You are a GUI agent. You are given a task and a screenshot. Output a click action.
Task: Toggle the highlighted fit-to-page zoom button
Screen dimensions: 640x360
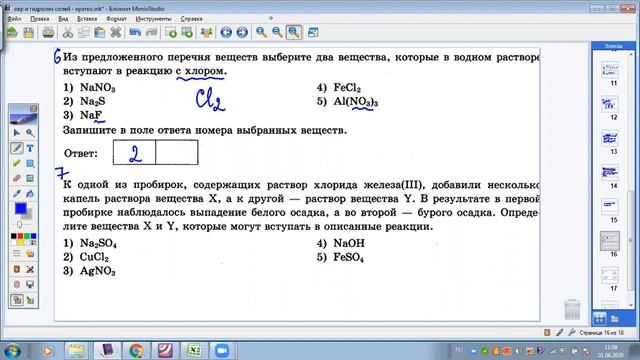point(294,32)
